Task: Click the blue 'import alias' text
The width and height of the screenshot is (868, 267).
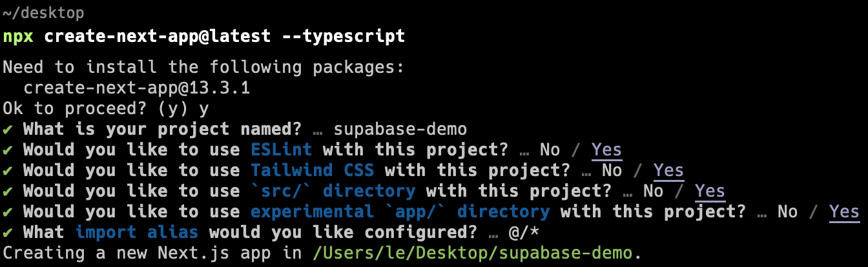Action: [x=136, y=232]
